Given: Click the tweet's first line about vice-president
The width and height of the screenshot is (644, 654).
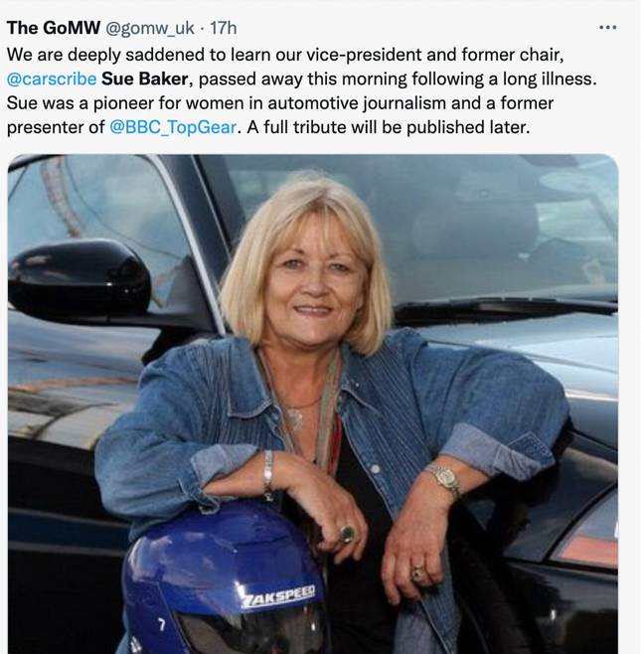Looking at the screenshot, I should coord(285,55).
